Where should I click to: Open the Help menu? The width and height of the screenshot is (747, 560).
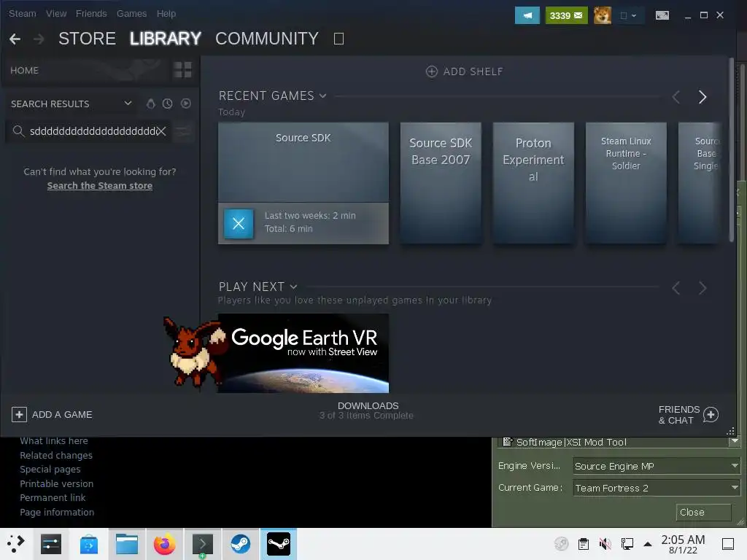tap(166, 14)
